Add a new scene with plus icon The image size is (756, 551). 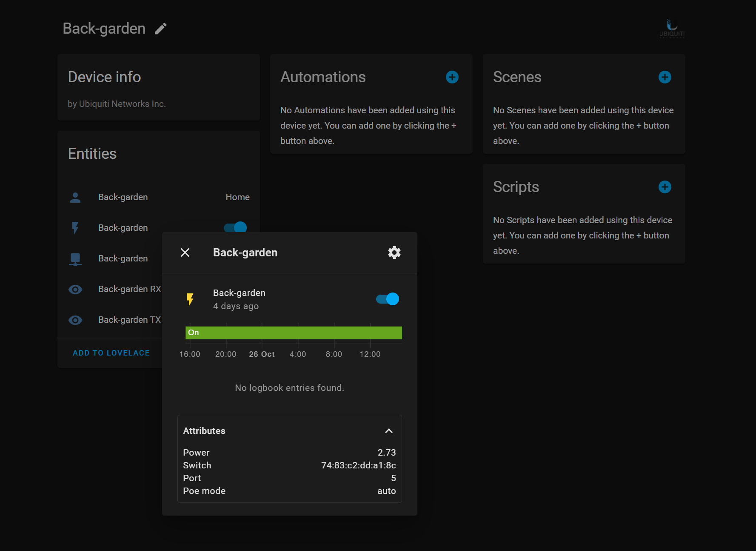point(665,77)
